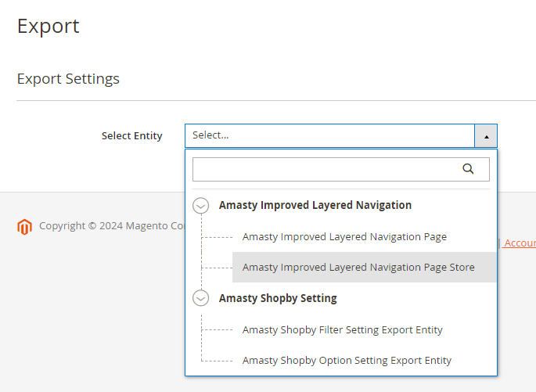
Task: Click the Copyright 2024 Magento footer text
Action: 112,225
